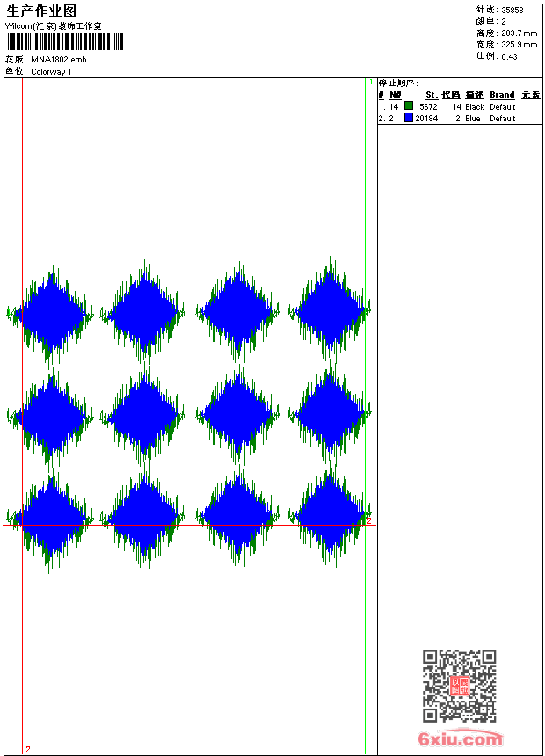Viewport: 545px width, 756px height.
Task: Click the barcode under the studio name
Action: click(65, 41)
